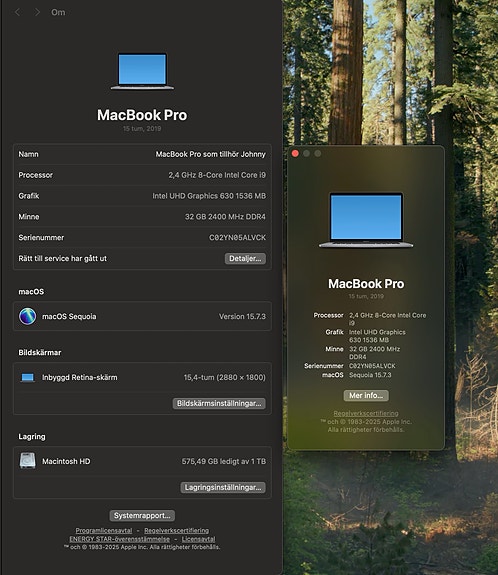Close the small About window with red button
The image size is (498, 575).
[x=295, y=153]
